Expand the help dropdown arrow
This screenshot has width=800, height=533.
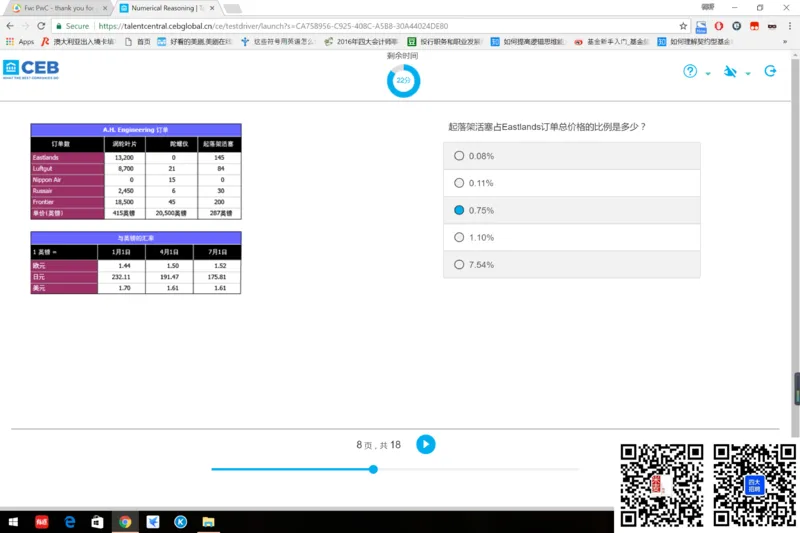[x=708, y=73]
